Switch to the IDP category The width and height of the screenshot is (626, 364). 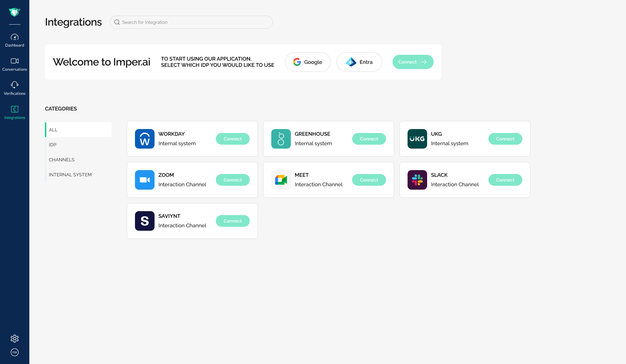(x=52, y=145)
